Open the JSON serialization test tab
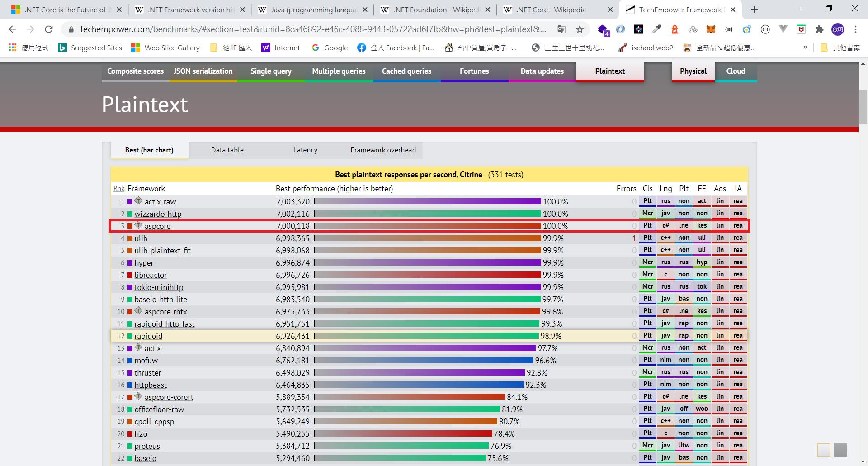 (203, 71)
